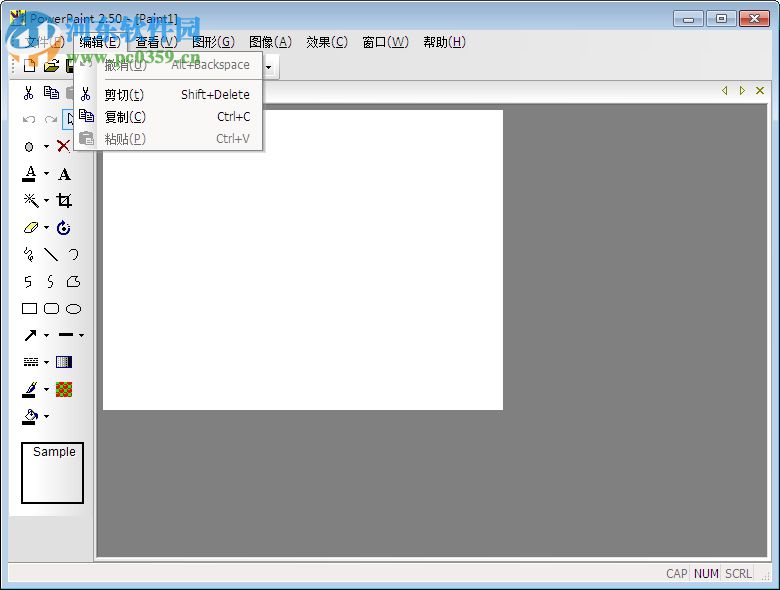The height and width of the screenshot is (590, 780).
Task: Select the pen color tool
Action: point(30,390)
